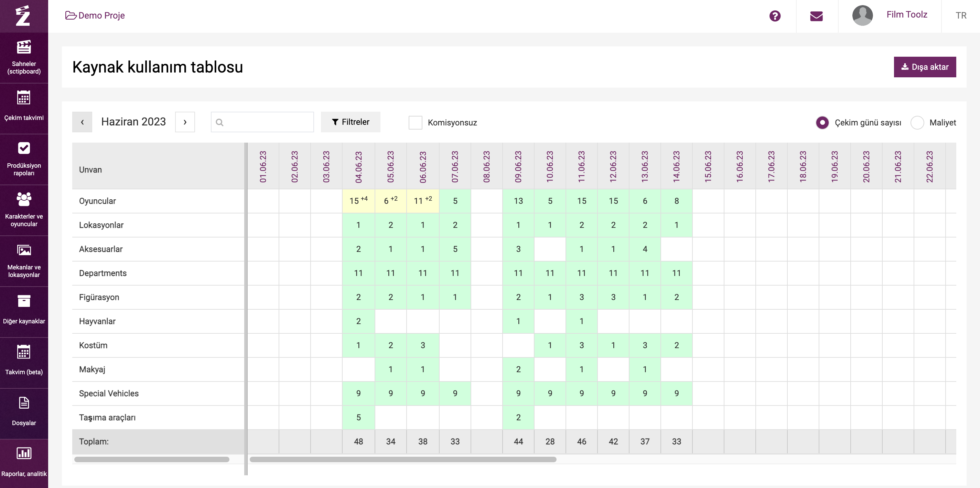The height and width of the screenshot is (488, 980).
Task: Click the 14.06.23 date column header
Action: [676, 166]
